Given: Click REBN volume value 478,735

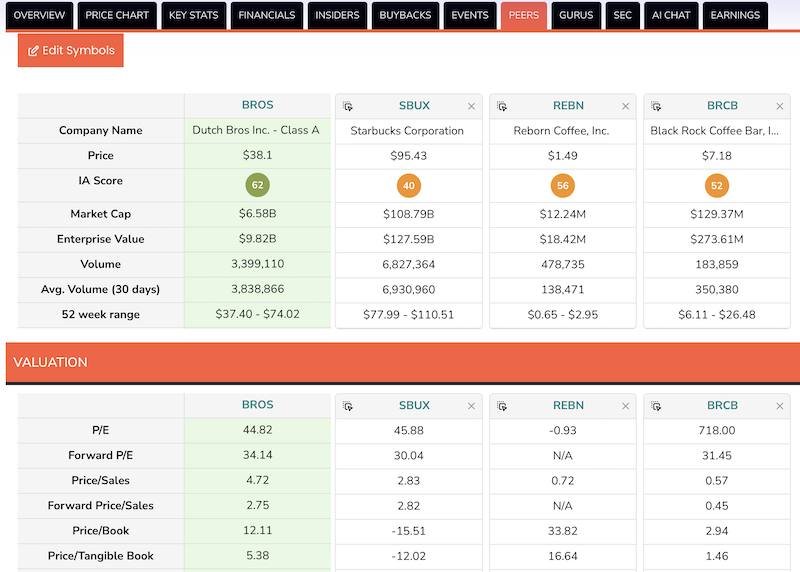Looking at the screenshot, I should tap(563, 265).
